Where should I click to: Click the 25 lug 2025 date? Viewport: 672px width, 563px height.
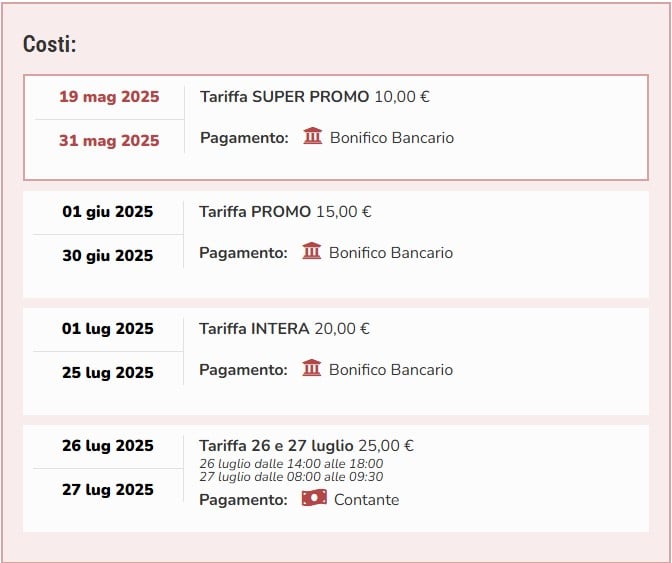tap(108, 372)
